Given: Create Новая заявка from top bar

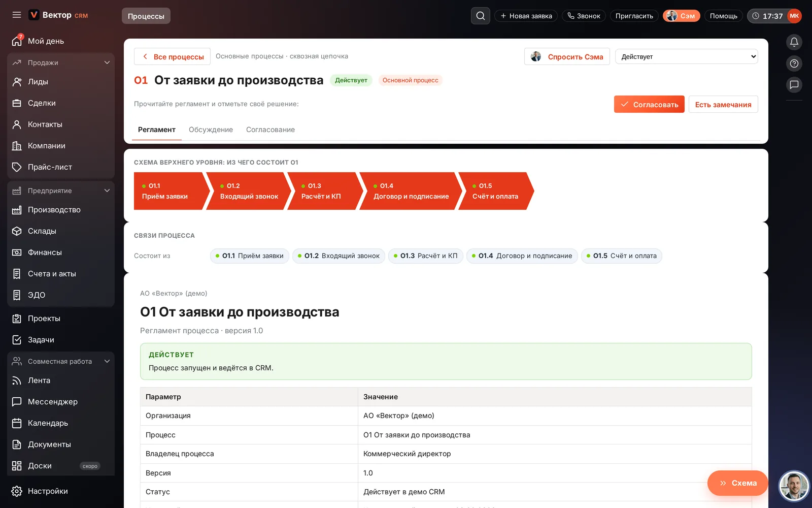Looking at the screenshot, I should pyautogui.click(x=526, y=16).
